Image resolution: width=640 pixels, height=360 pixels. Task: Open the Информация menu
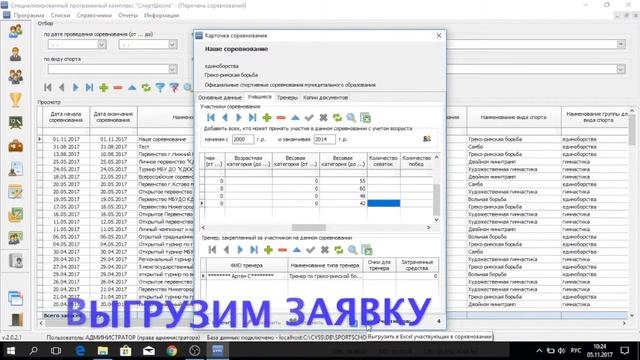click(x=161, y=15)
